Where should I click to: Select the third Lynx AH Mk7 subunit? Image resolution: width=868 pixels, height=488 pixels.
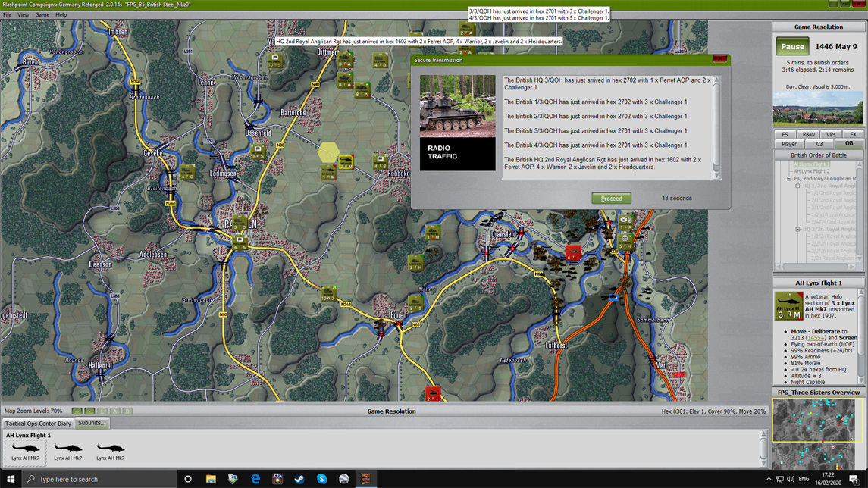[x=110, y=452]
